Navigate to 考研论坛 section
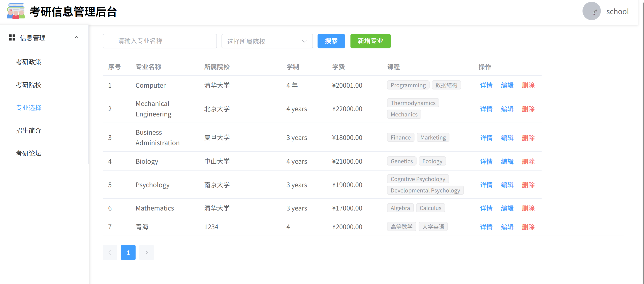The width and height of the screenshot is (644, 284). [x=29, y=153]
